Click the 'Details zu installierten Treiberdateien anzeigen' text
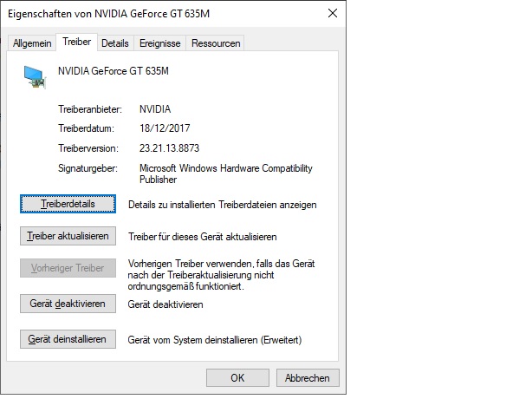 (222, 205)
